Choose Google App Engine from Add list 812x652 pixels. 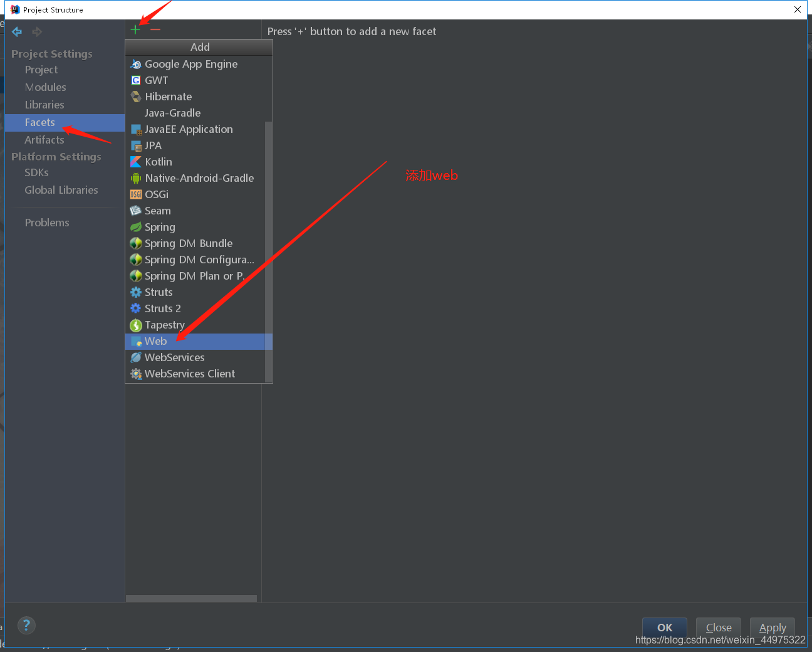tap(195, 64)
